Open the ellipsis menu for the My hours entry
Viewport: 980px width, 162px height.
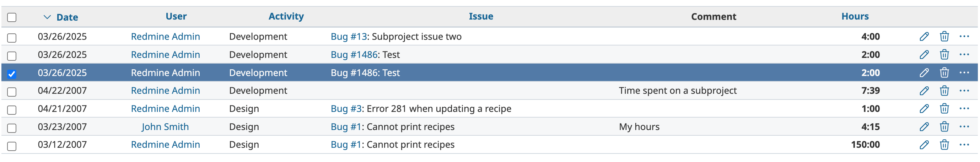(964, 126)
